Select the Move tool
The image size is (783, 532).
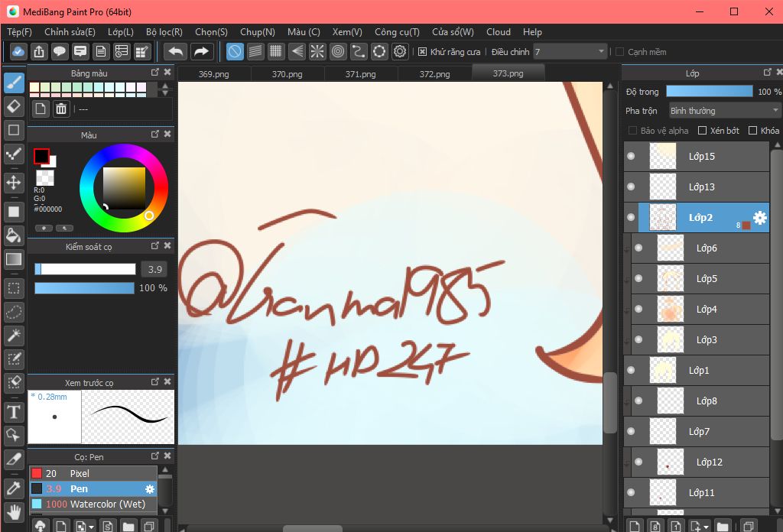point(14,183)
